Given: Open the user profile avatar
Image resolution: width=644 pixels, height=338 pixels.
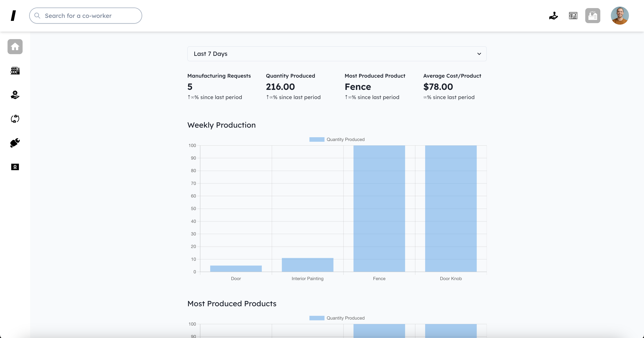Looking at the screenshot, I should pyautogui.click(x=620, y=16).
